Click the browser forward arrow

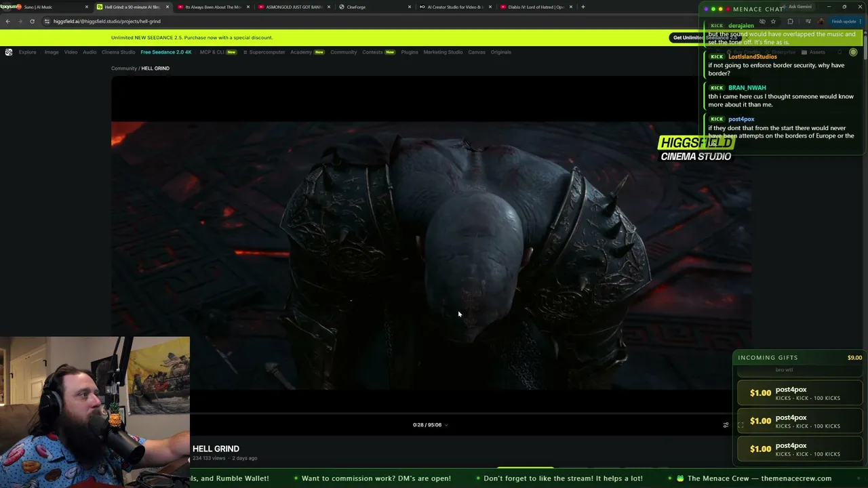click(20, 21)
